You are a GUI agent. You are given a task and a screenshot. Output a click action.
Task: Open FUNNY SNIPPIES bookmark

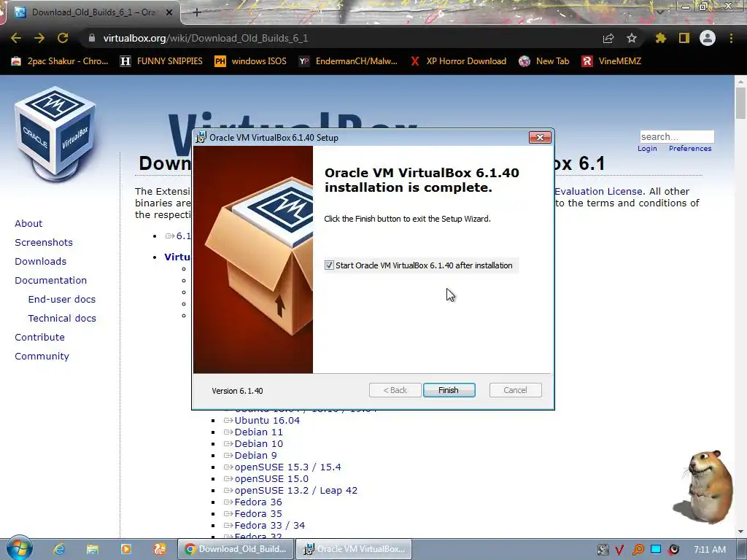pos(161,61)
